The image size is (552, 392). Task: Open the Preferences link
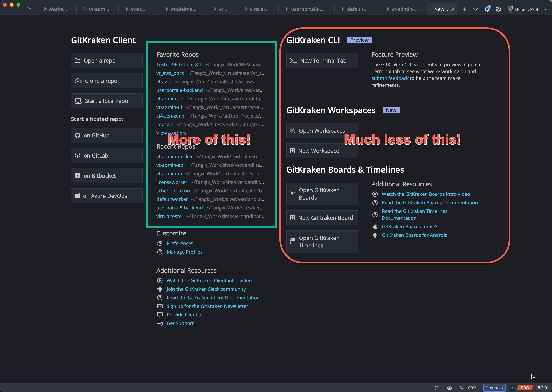click(x=180, y=243)
